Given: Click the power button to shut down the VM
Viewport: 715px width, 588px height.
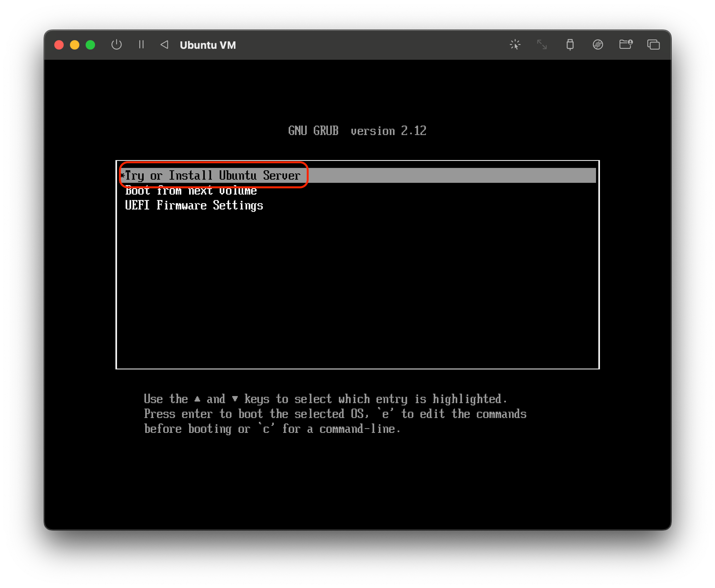Looking at the screenshot, I should point(117,45).
